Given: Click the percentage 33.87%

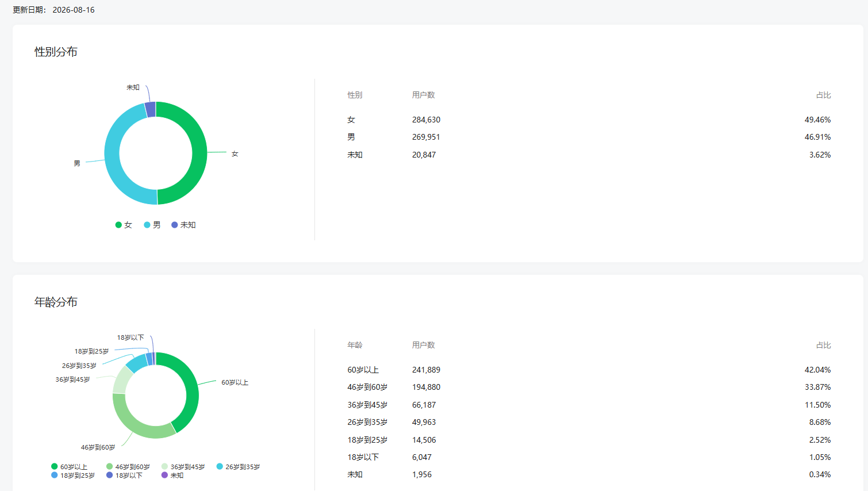Looking at the screenshot, I should pos(817,387).
